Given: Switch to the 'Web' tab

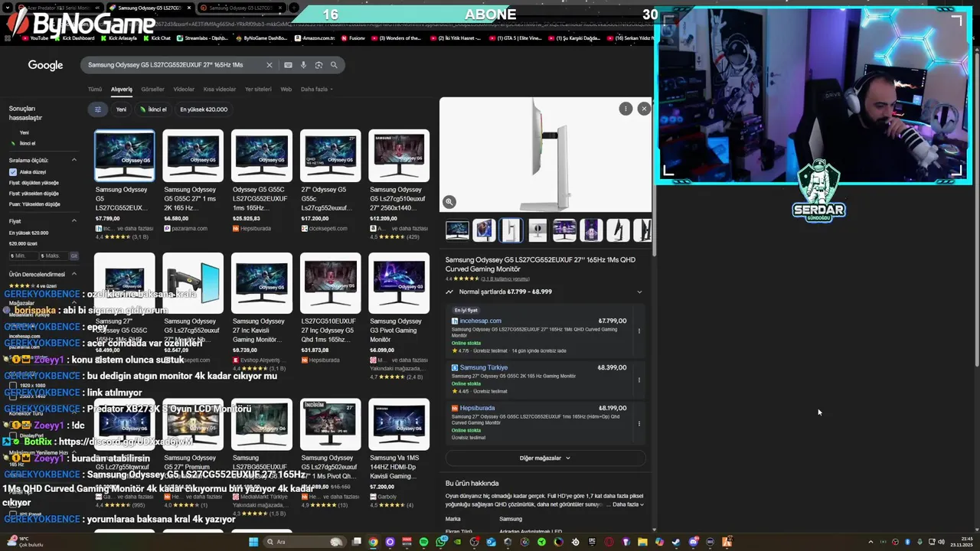Looking at the screenshot, I should [286, 89].
